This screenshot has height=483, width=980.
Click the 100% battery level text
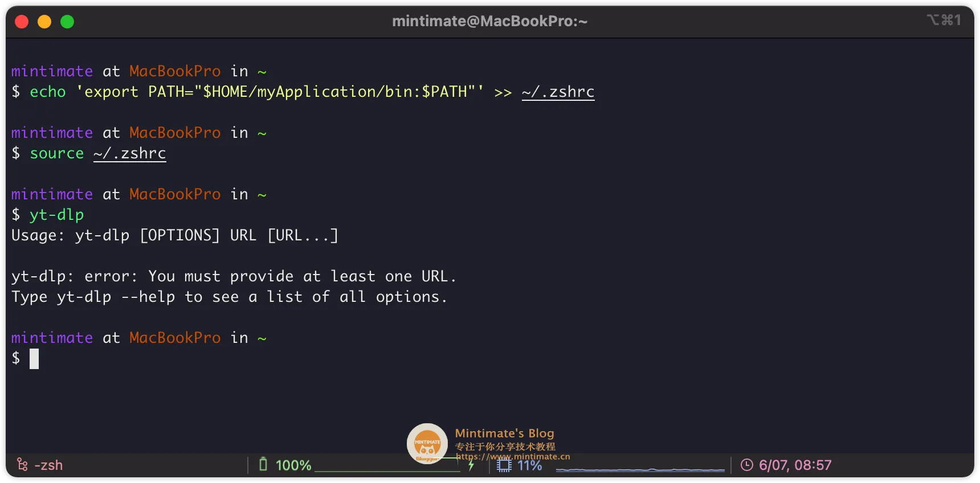click(x=293, y=465)
